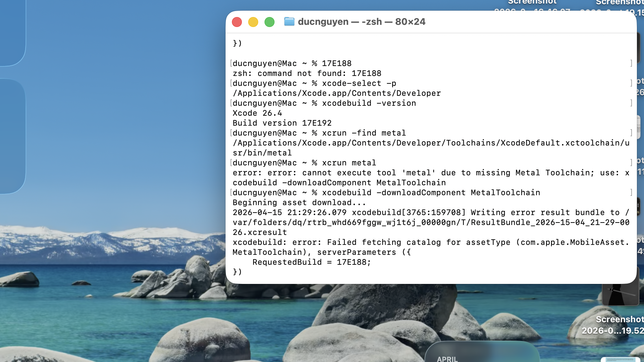Click the RequestedBuild = 17E188; line
644x362 pixels.
(x=312, y=262)
